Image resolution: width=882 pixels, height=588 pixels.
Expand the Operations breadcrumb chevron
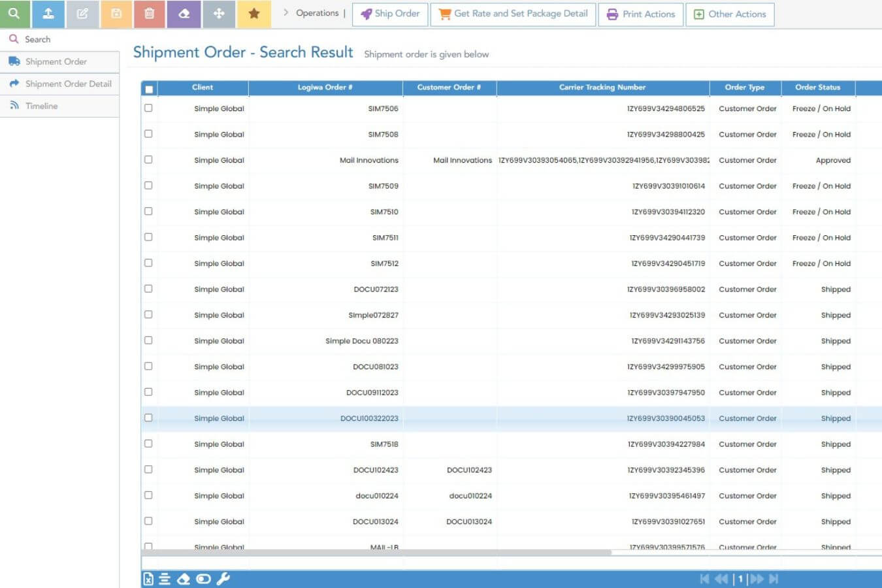click(x=286, y=13)
